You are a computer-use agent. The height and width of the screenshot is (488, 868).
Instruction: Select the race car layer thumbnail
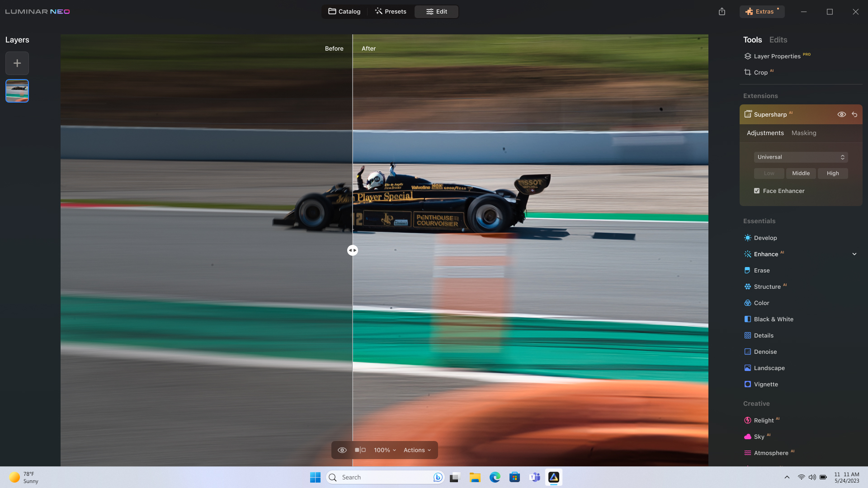[17, 91]
